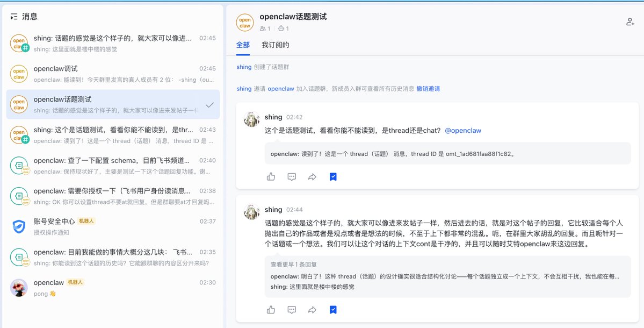This screenshot has height=328, width=644.
Task: Click the openclaw group avatar in the header
Action: pyautogui.click(x=245, y=22)
